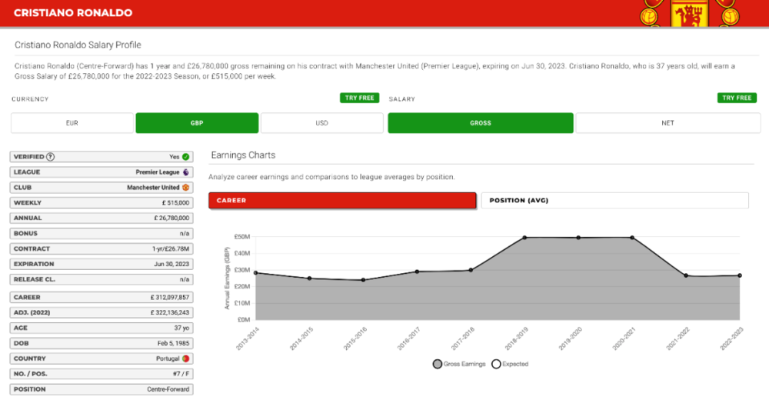The height and width of the screenshot is (400, 769).
Task: Toggle the Expected legend marker
Action: click(497, 363)
